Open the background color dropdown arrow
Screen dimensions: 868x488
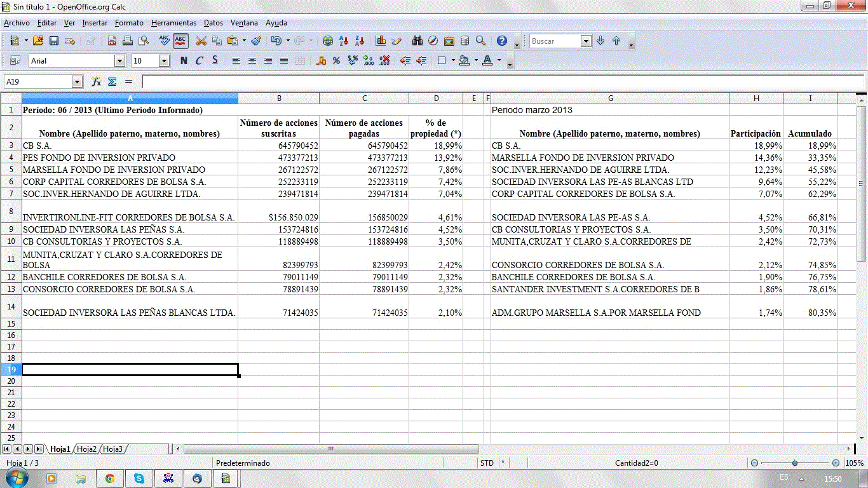475,61
